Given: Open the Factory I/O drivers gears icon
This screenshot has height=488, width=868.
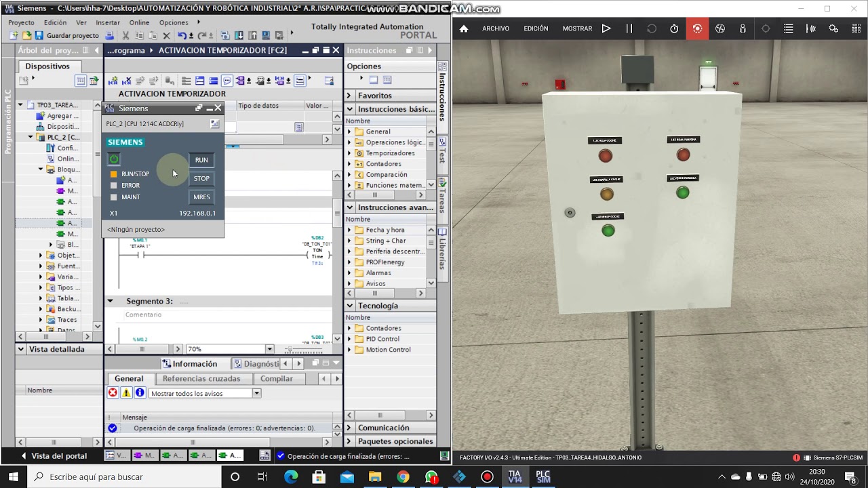Looking at the screenshot, I should [833, 28].
